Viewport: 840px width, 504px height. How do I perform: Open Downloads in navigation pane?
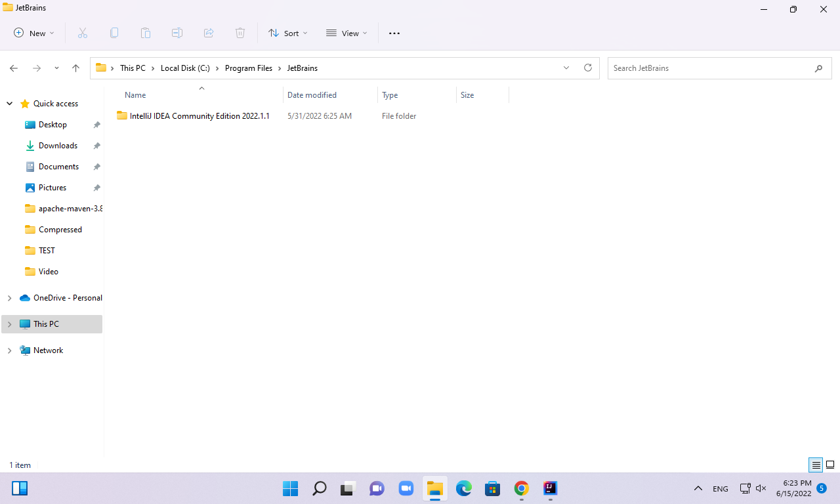point(58,146)
